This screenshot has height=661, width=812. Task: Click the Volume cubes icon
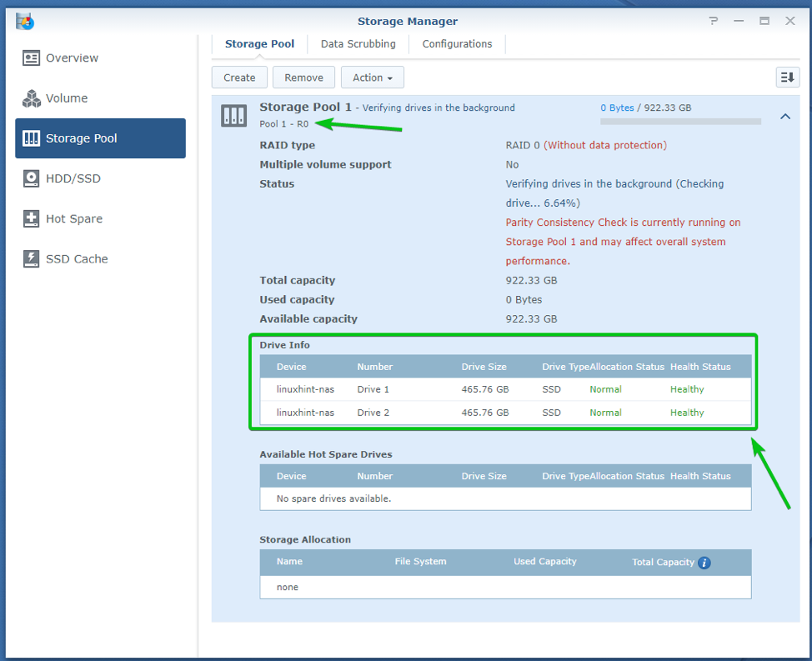coord(32,98)
